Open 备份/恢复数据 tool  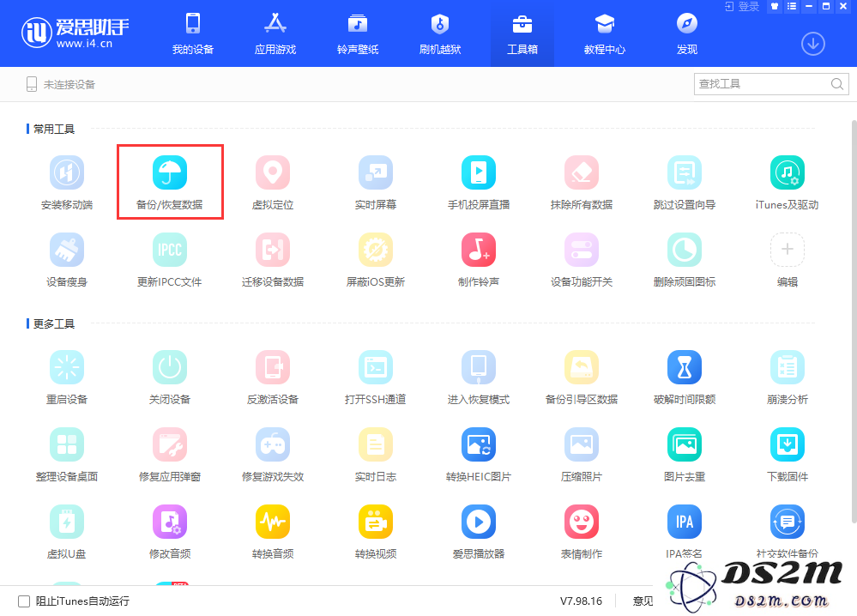coord(170,183)
